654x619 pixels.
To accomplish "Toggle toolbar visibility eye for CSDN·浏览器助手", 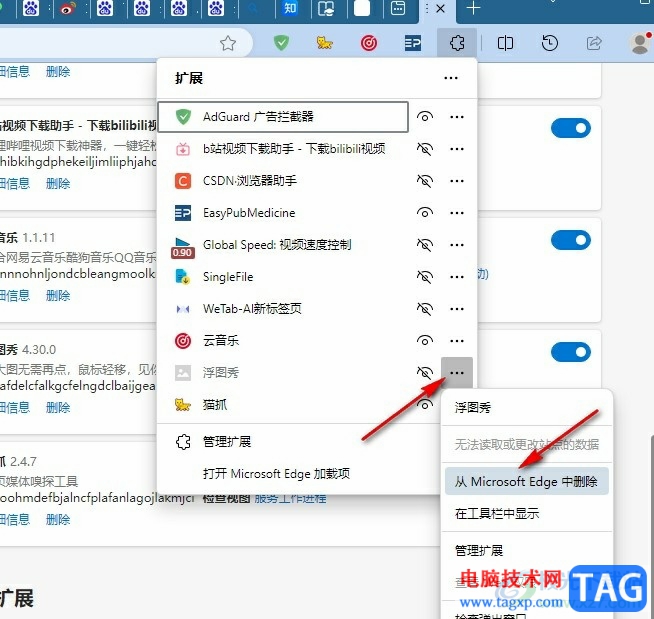I will 425,181.
